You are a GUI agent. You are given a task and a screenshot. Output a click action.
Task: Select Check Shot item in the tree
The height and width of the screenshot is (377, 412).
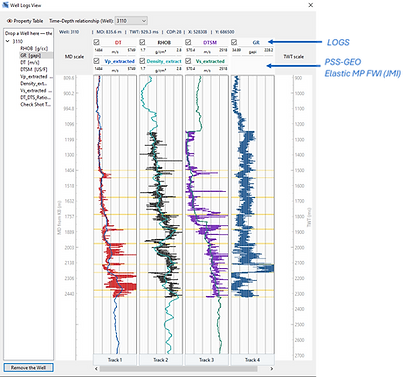36,104
